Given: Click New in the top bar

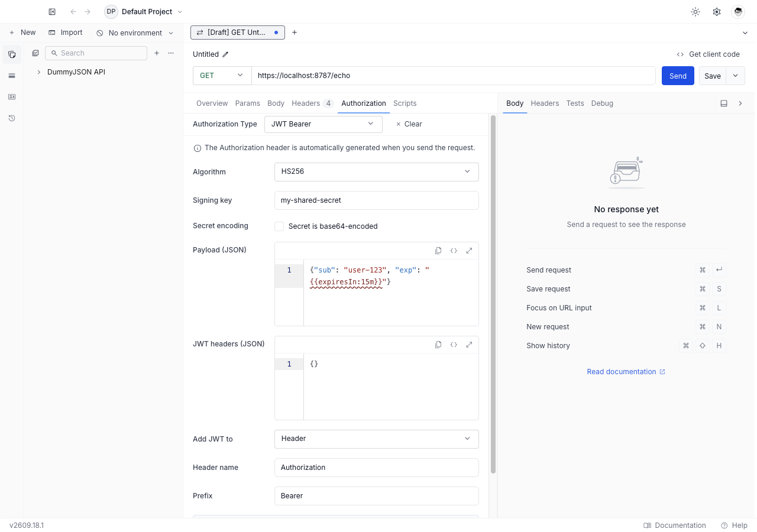Looking at the screenshot, I should pyautogui.click(x=22, y=33).
